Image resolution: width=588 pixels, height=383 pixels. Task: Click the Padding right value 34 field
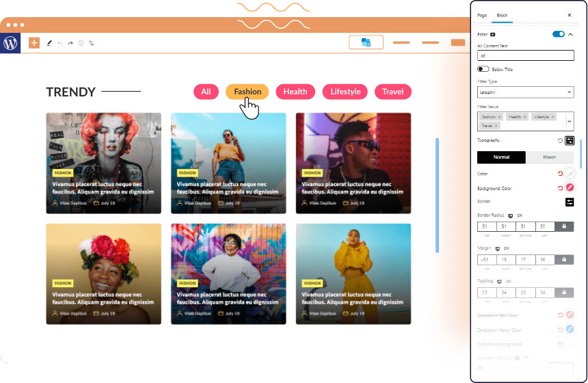(x=506, y=292)
